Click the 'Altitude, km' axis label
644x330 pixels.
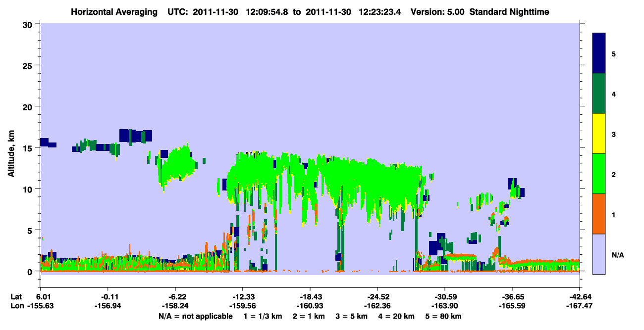(x=10, y=154)
